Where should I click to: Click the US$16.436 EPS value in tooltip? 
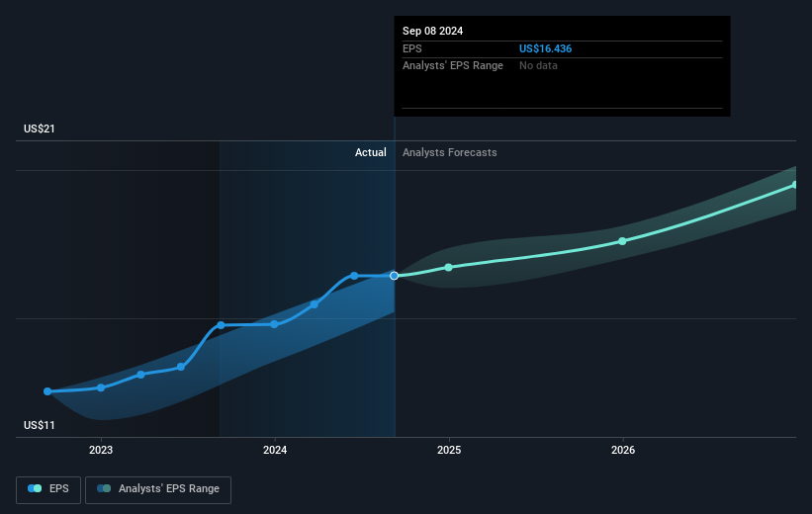pyautogui.click(x=545, y=48)
